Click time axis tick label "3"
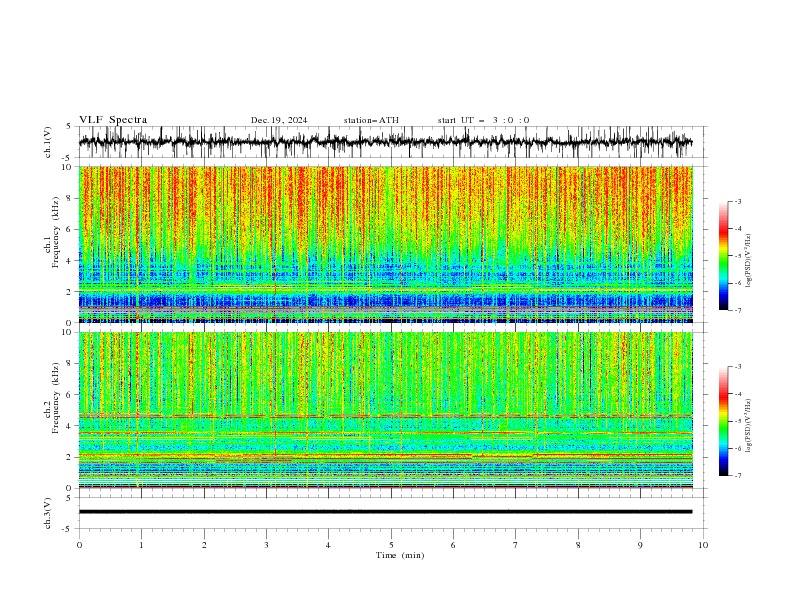This screenshot has height=612, width=792. coord(266,545)
